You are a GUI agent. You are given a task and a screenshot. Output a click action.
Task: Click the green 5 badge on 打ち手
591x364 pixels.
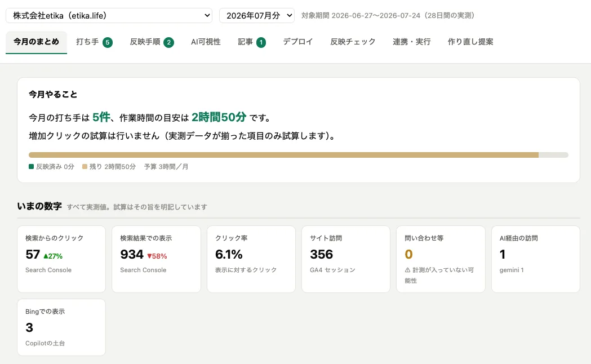point(108,42)
